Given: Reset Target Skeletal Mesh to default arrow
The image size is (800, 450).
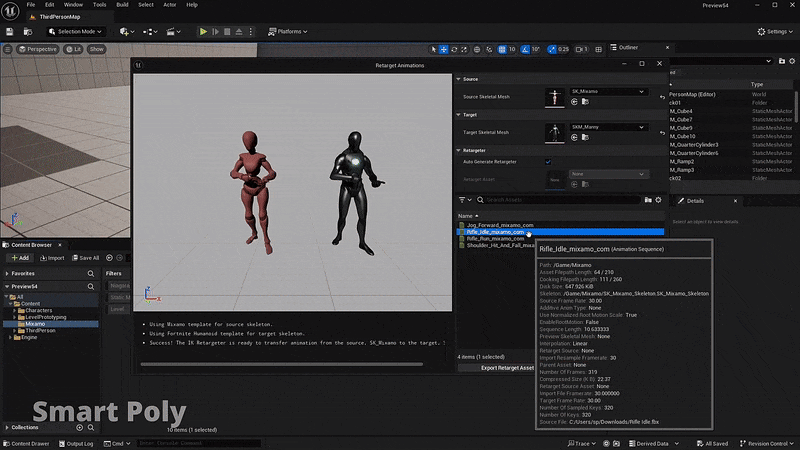Looking at the screenshot, I should coord(662,133).
